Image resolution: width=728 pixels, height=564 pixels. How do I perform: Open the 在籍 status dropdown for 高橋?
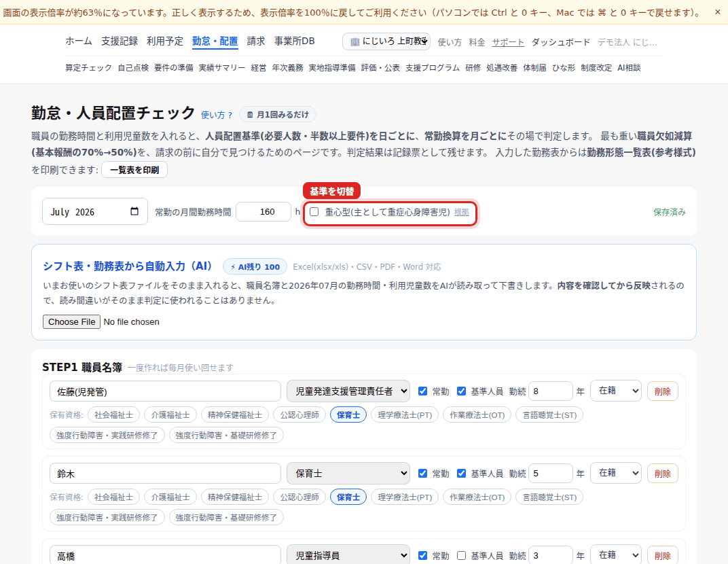tap(616, 555)
